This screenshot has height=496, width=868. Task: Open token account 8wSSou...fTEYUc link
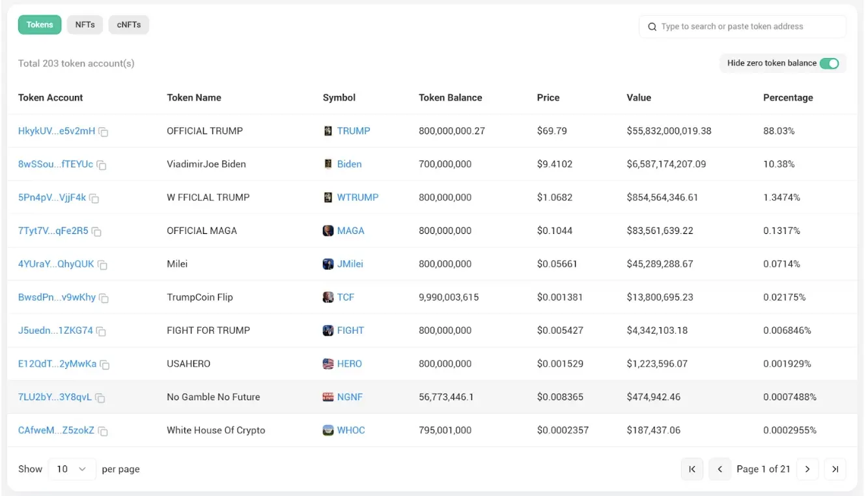pyautogui.click(x=55, y=164)
